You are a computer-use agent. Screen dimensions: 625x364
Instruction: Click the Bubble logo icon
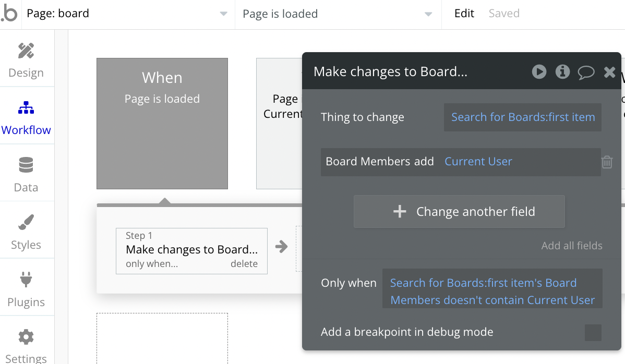[9, 14]
